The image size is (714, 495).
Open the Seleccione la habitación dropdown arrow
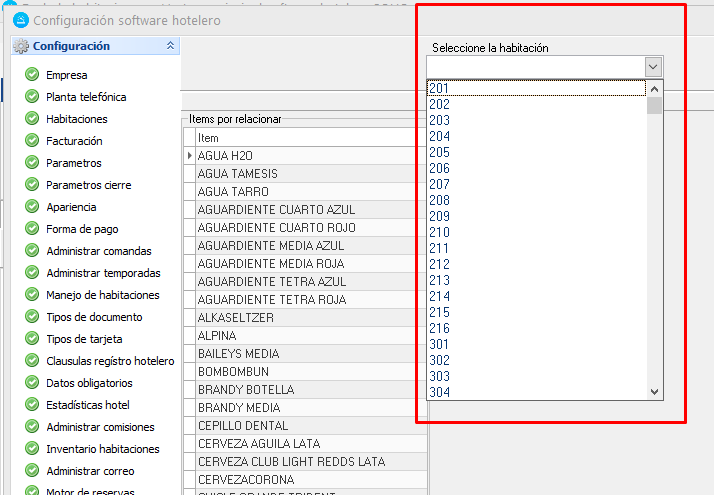pos(653,67)
